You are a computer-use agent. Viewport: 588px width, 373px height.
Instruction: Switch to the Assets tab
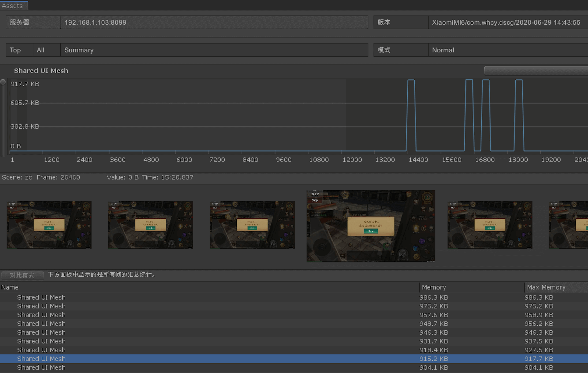click(13, 6)
